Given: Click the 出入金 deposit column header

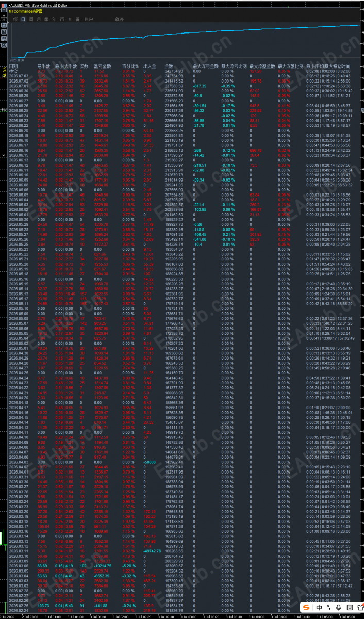Looking at the screenshot, I should coord(150,66).
